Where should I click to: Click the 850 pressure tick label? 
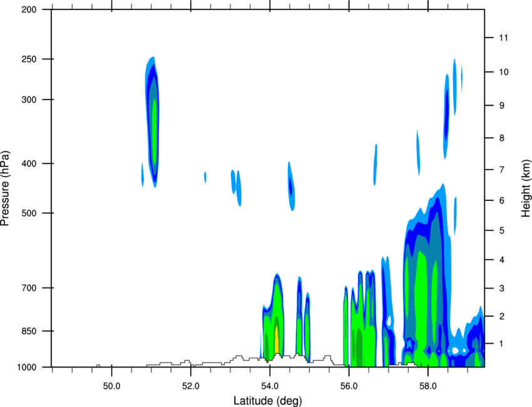[x=29, y=331]
